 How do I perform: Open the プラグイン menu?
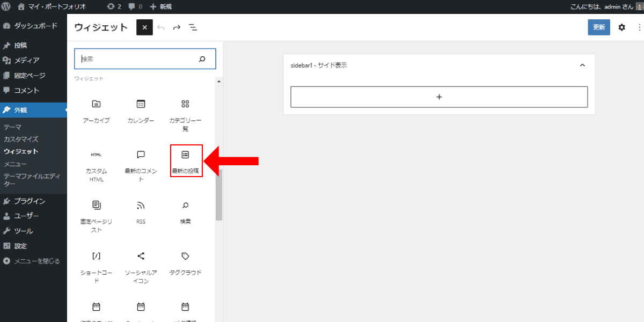point(33,201)
